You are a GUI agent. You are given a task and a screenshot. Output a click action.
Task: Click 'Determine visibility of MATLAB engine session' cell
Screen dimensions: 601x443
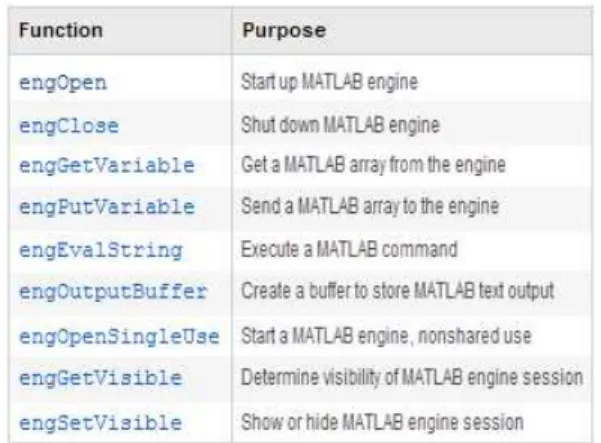412,377
